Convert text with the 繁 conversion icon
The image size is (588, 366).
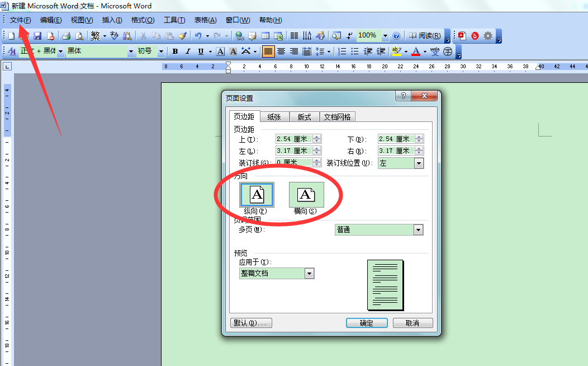(x=96, y=35)
